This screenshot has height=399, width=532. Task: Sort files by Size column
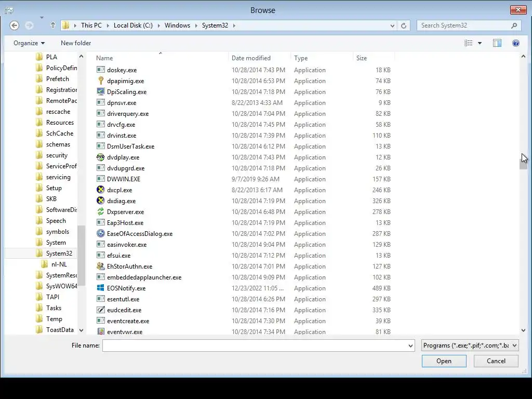pyautogui.click(x=374, y=58)
